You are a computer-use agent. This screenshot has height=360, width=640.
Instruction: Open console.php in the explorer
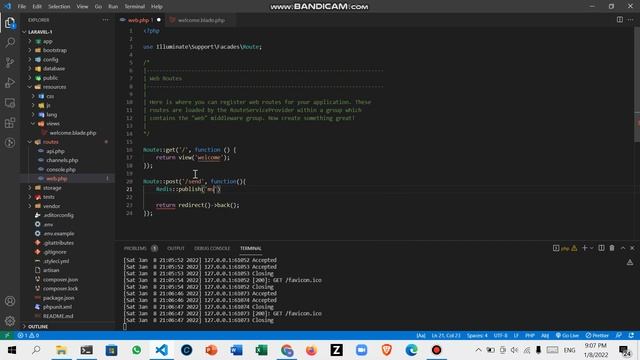coord(61,169)
